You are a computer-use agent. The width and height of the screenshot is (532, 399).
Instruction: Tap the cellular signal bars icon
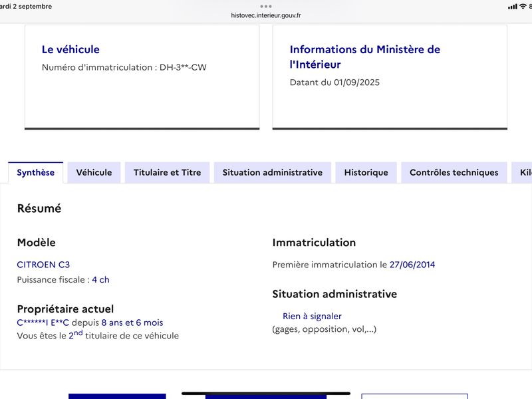512,7
